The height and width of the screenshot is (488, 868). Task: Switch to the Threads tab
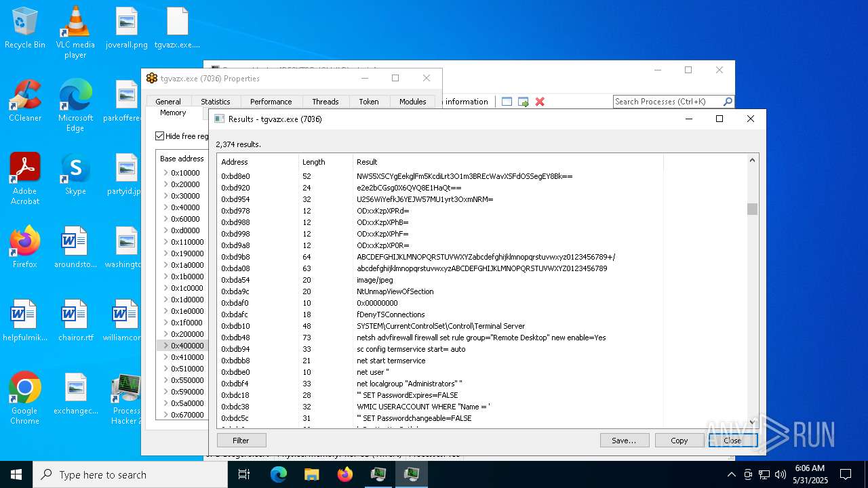[325, 102]
